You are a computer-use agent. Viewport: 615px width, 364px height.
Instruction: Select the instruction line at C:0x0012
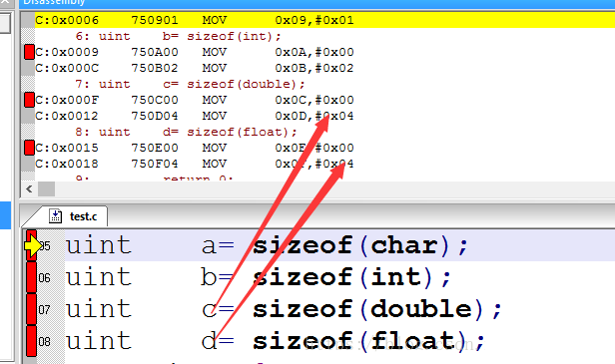coord(194,116)
